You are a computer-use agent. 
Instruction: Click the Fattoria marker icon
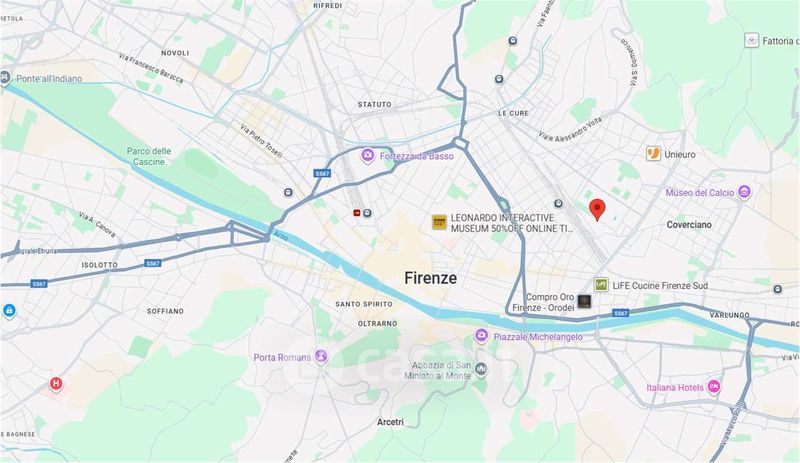tap(752, 40)
